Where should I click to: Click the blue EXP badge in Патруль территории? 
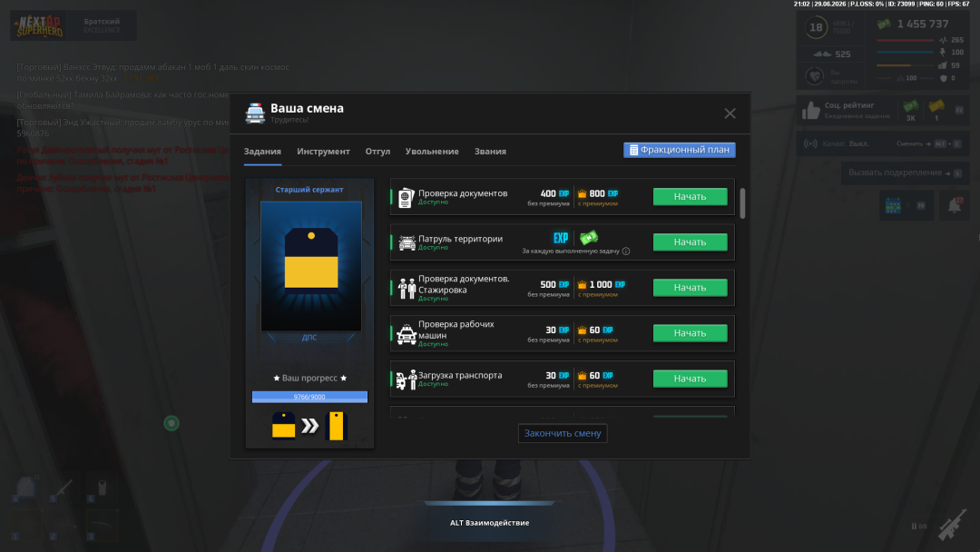[x=561, y=238]
